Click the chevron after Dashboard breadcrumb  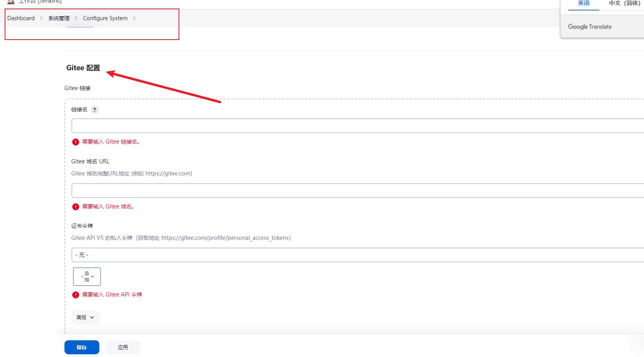click(x=42, y=18)
